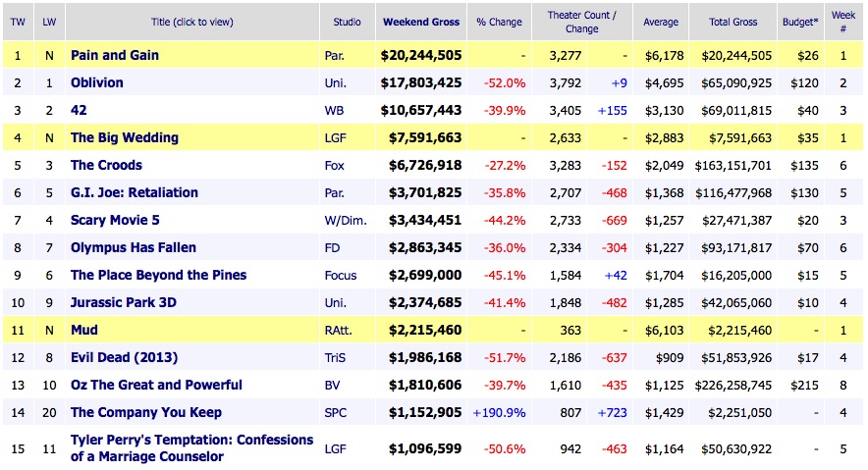Open The Place Beyond the Pines
This screenshot has width=868, height=470.
(x=158, y=276)
